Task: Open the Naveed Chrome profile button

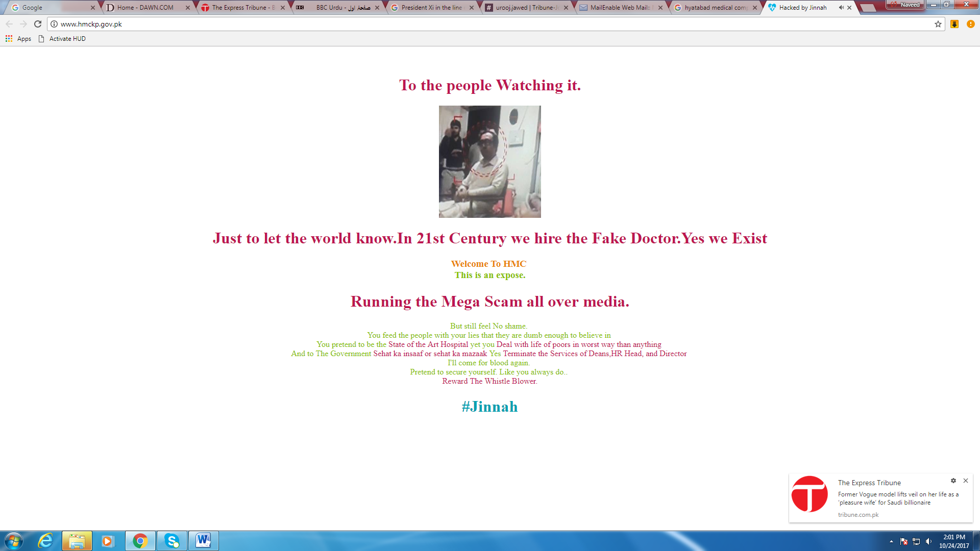Action: [x=905, y=5]
